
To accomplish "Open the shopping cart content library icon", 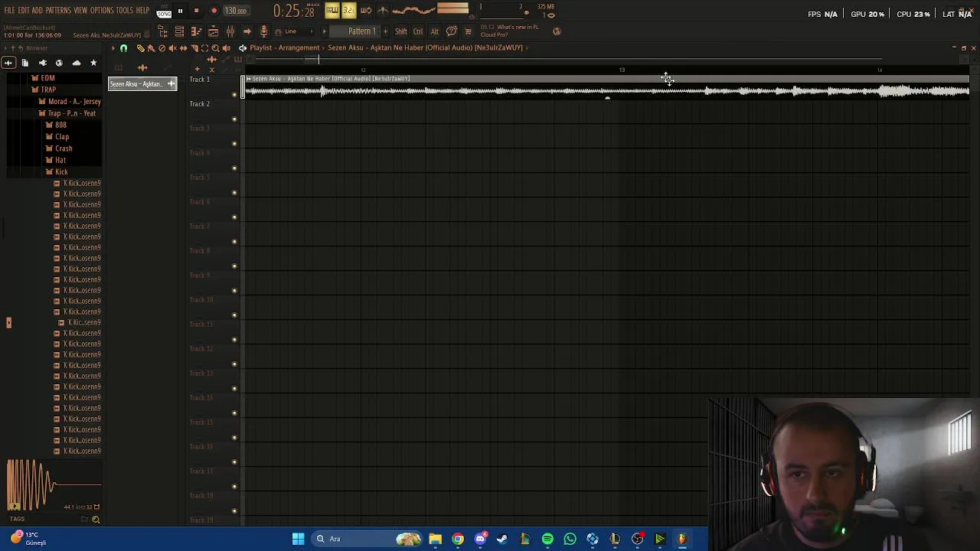I will [x=469, y=31].
